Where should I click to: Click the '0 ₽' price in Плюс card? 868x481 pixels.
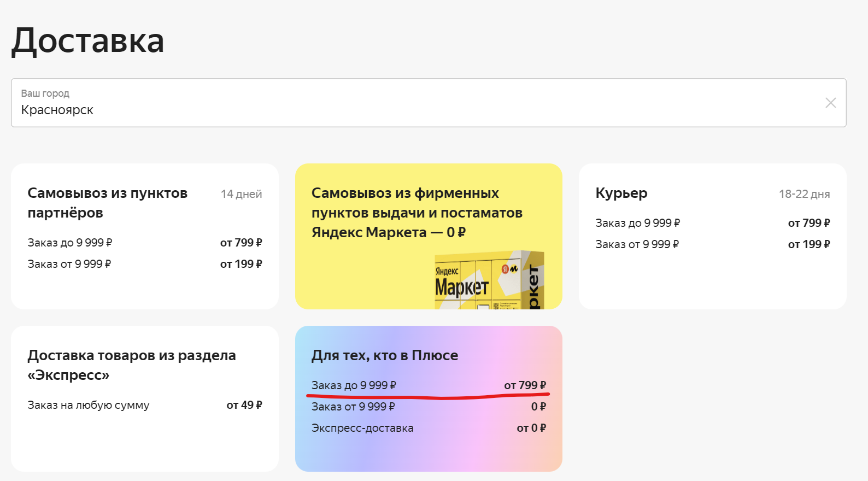[538, 407]
